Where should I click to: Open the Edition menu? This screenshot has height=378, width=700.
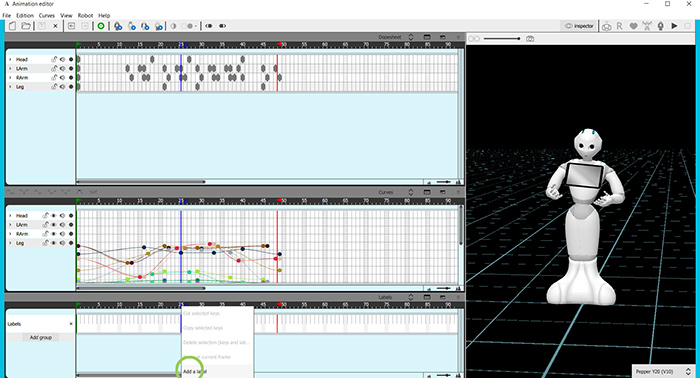(x=25, y=15)
